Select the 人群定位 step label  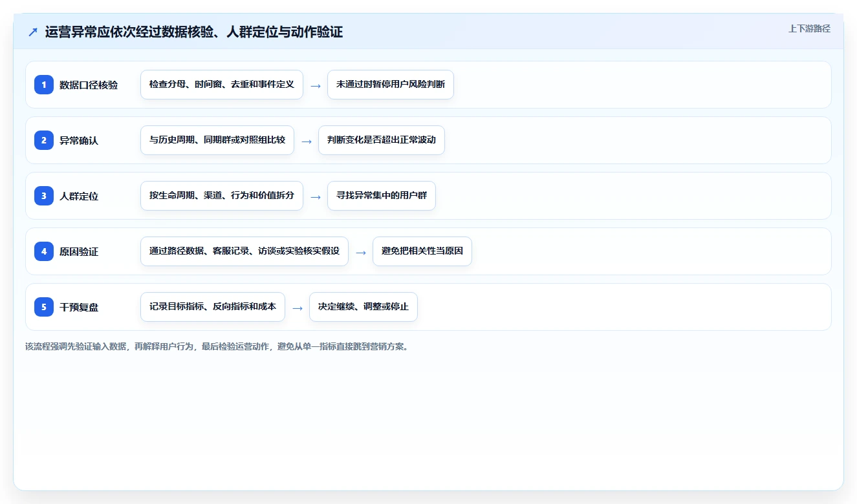click(79, 196)
